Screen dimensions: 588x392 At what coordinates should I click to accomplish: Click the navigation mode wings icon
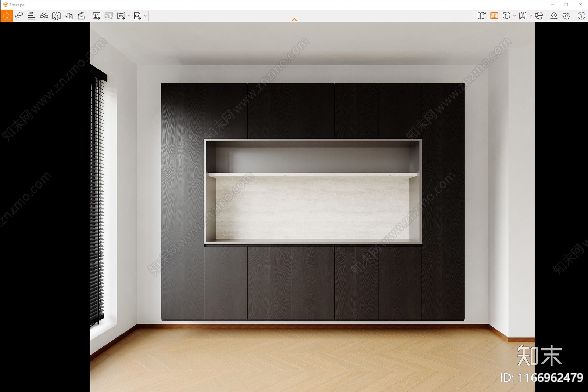pyautogui.click(x=523, y=16)
